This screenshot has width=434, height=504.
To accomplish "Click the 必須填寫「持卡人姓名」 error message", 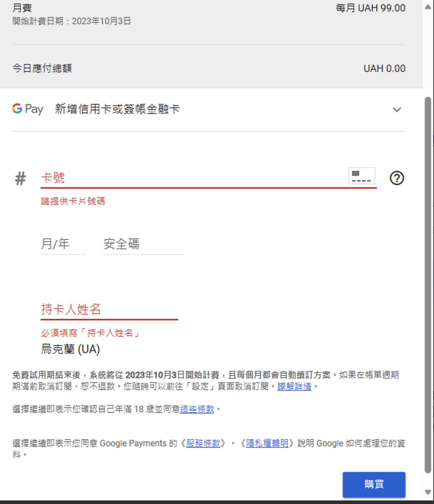I will [91, 333].
